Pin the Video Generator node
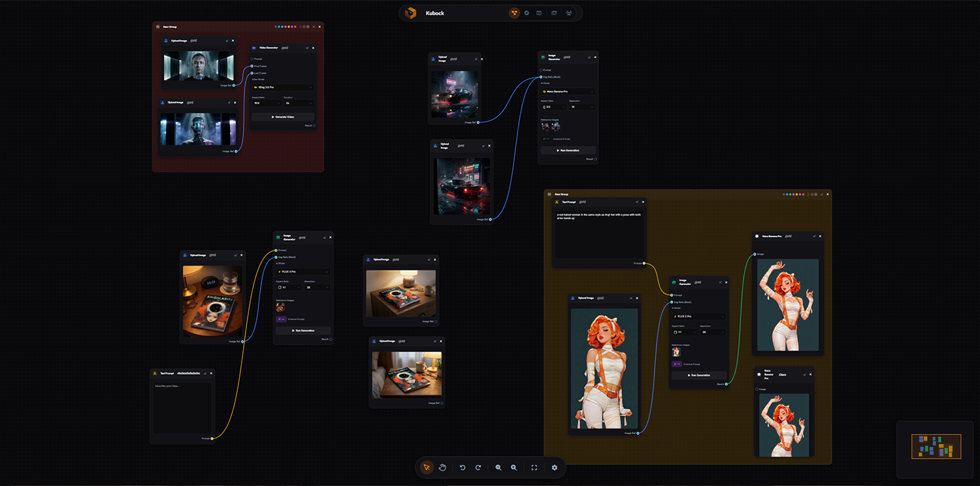Viewport: 980px width, 486px height. (307, 48)
